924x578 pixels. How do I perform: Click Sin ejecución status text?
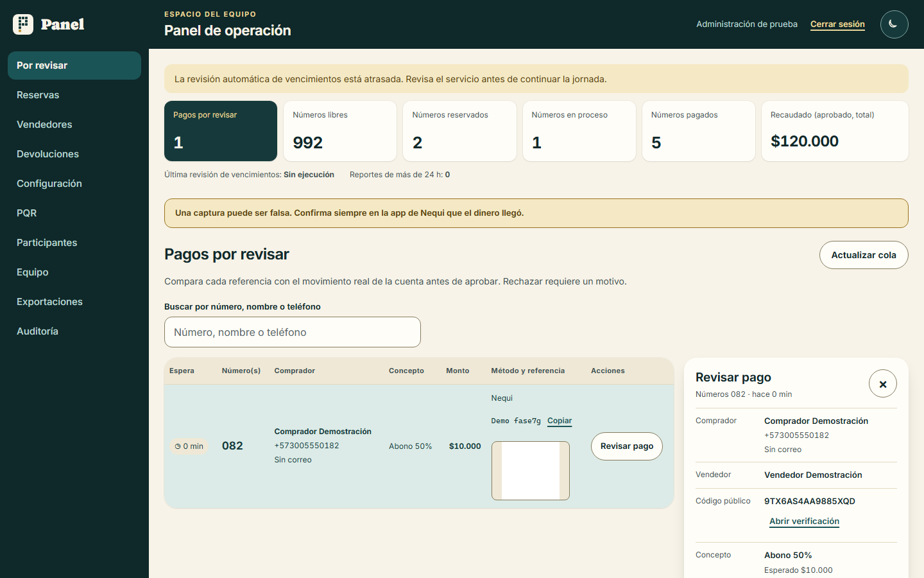pos(309,175)
